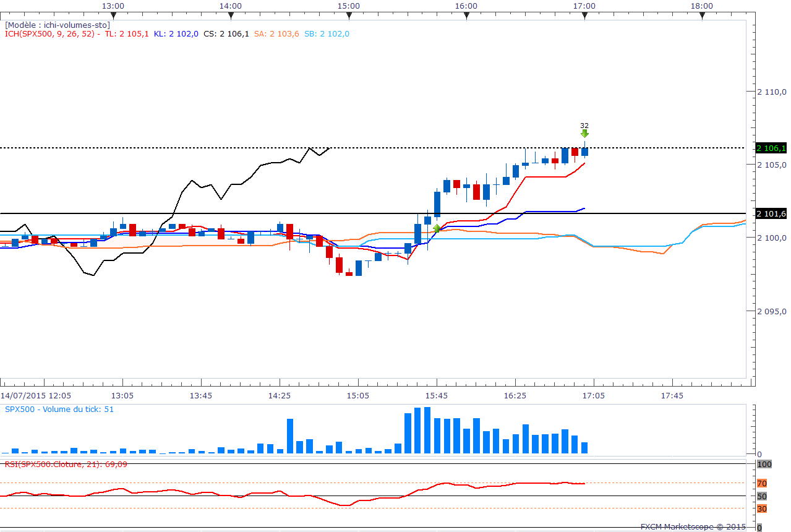
Task: Click the 17:05 time axis label
Action: [594, 395]
